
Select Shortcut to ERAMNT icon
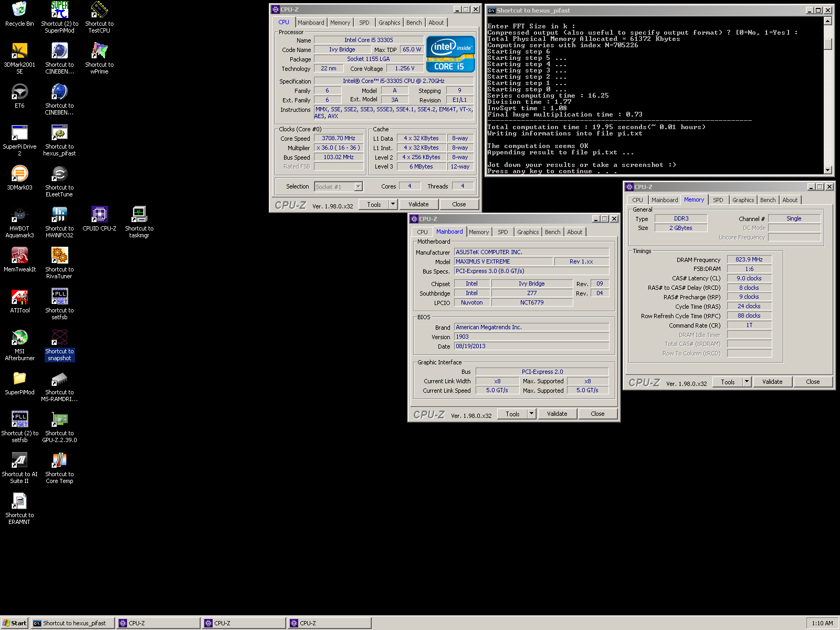(x=19, y=508)
